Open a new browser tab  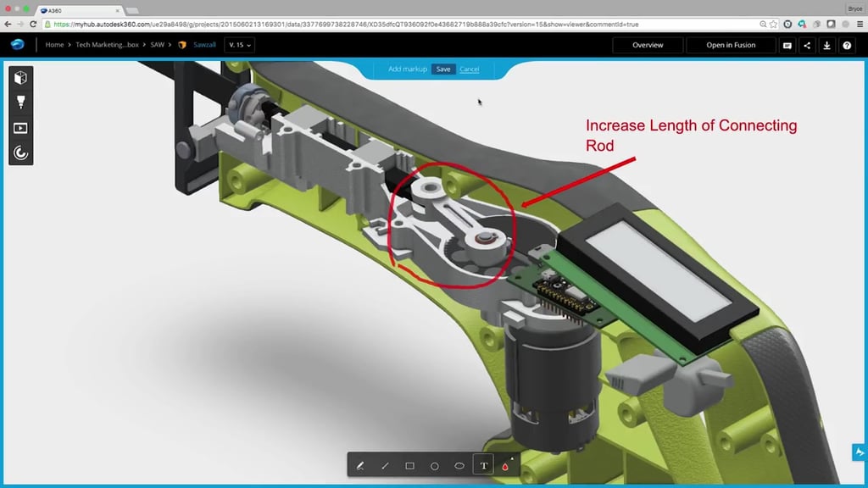pos(132,10)
